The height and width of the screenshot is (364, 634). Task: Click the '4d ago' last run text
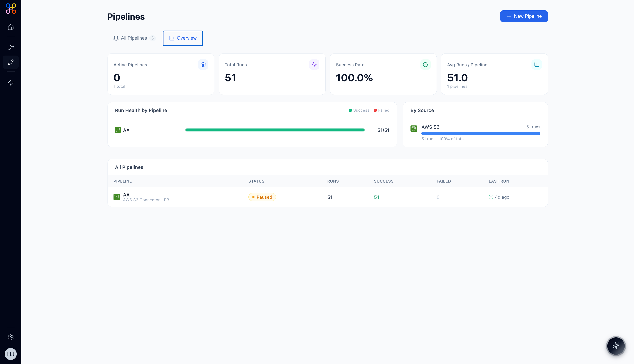tap(502, 197)
